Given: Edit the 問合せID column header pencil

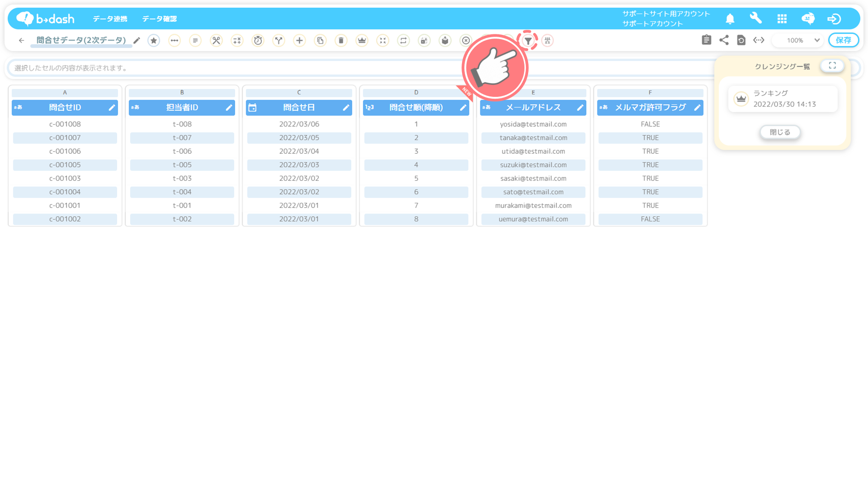Looking at the screenshot, I should [x=112, y=107].
